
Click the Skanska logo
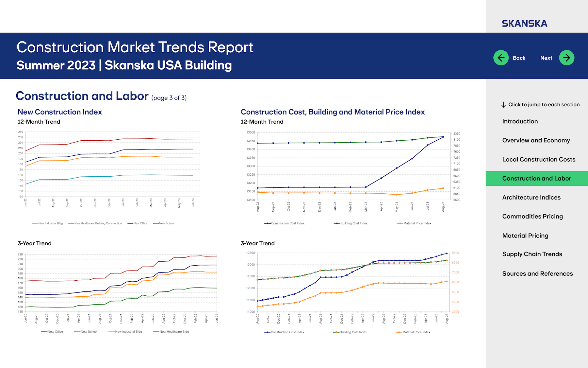(x=525, y=24)
